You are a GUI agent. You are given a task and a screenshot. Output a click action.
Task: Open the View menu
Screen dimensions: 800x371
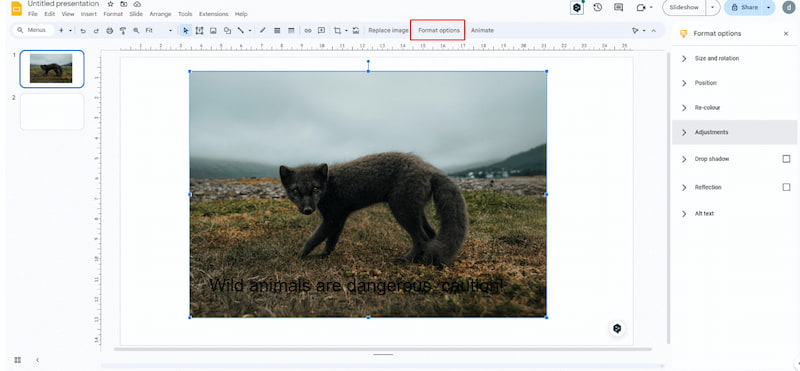coord(68,14)
